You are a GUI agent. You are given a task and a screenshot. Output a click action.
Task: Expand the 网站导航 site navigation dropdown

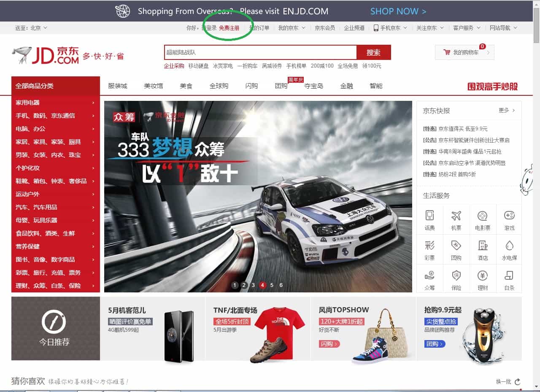[503, 28]
